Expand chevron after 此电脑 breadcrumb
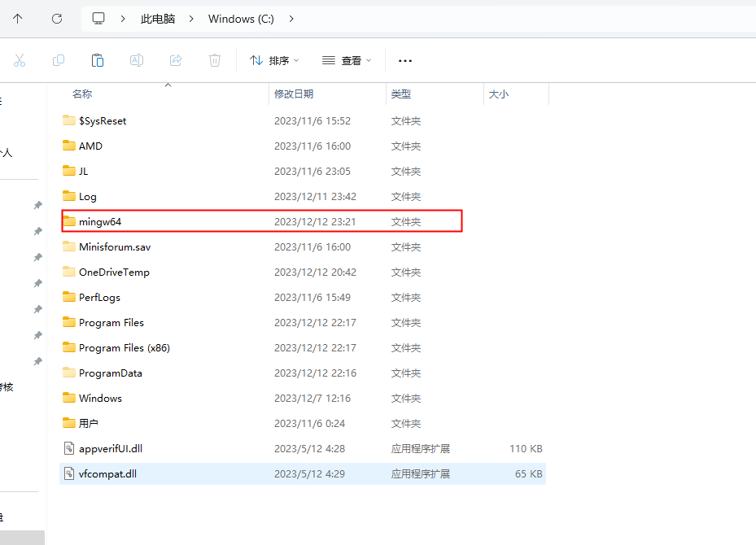756x545 pixels. click(x=191, y=19)
